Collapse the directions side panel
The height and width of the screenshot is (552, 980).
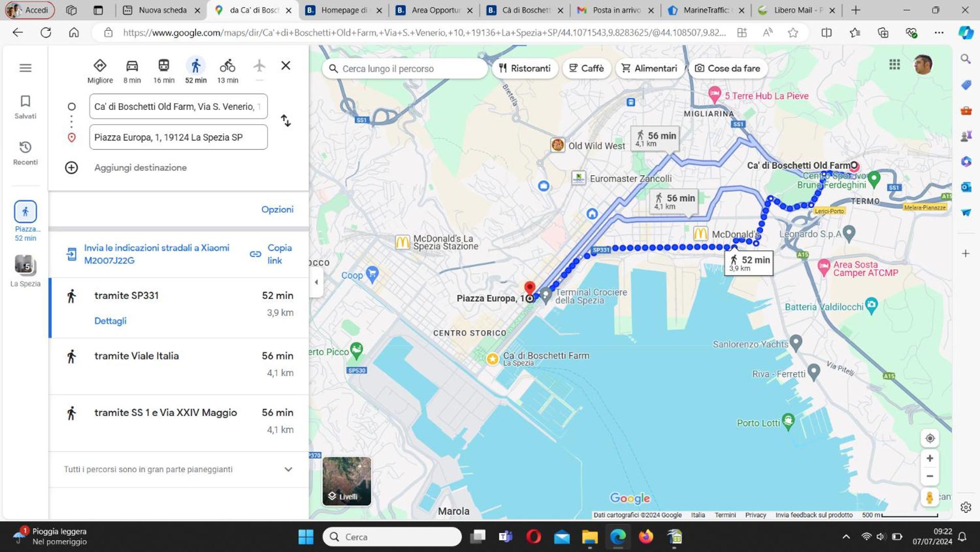[x=316, y=282]
